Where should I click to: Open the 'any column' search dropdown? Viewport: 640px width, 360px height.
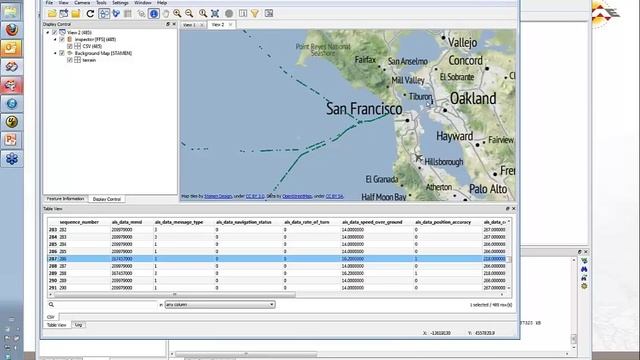220,304
